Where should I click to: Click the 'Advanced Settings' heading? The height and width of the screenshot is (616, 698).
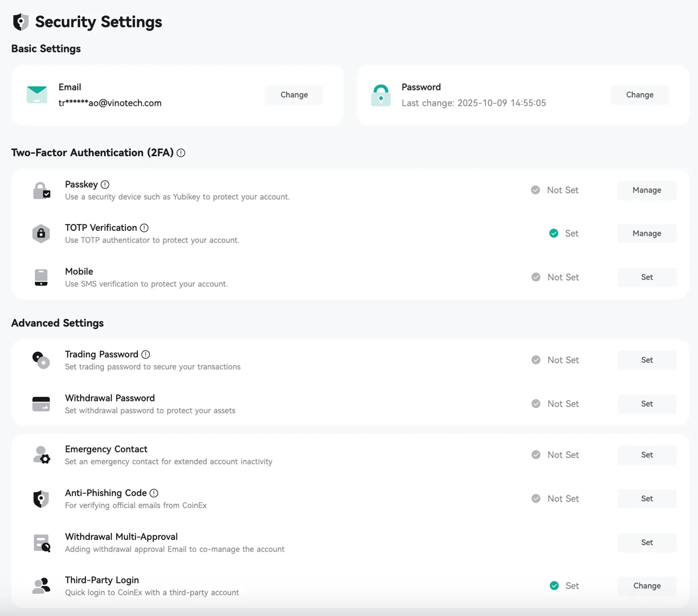click(58, 323)
